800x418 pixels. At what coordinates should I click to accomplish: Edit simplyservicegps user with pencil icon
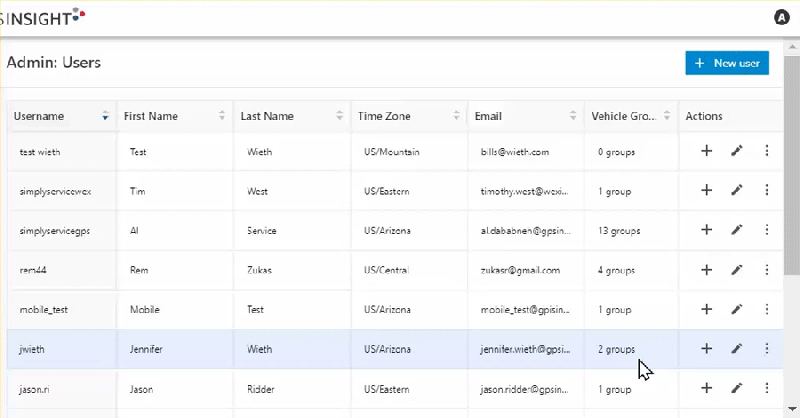[x=737, y=230]
